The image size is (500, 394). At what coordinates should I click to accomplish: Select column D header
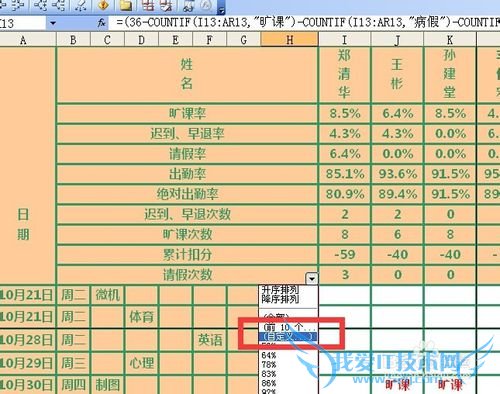142,40
